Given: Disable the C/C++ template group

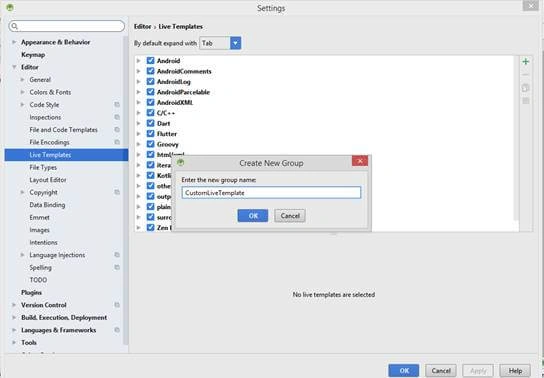Looking at the screenshot, I should coord(150,113).
